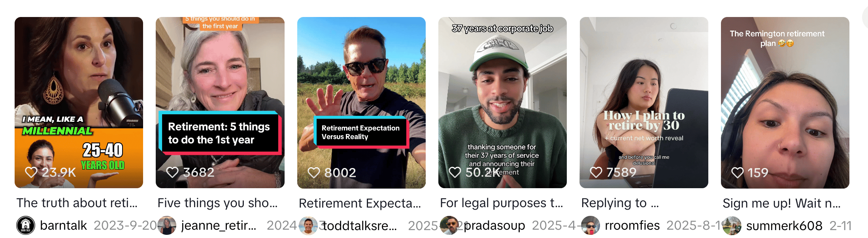Open the pradasoup profile avatar
Screen dimensions: 868x238
[x=449, y=225]
